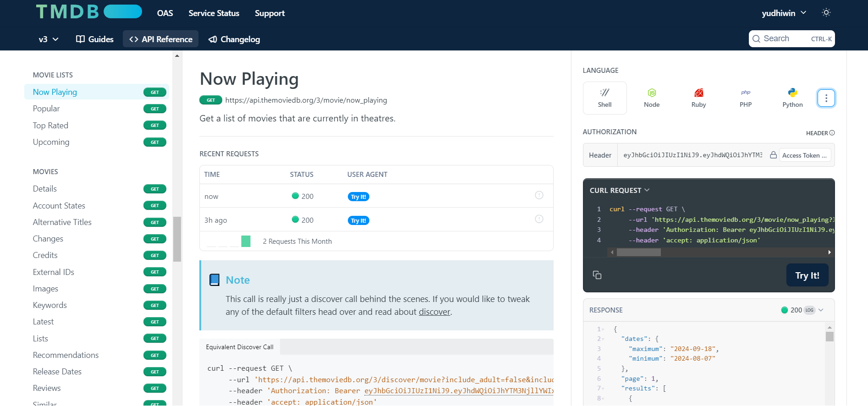
Task: Open Reviews in sidebar
Action: coord(97,388)
